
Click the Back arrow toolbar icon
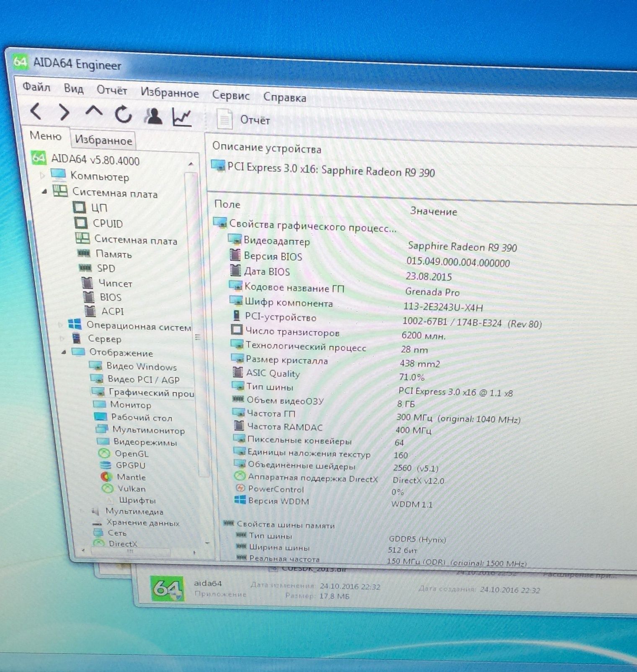point(36,111)
